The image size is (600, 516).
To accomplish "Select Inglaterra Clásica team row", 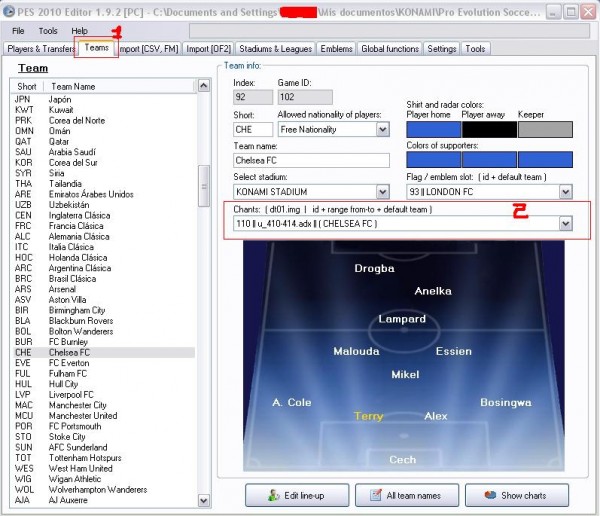I will tap(104, 215).
